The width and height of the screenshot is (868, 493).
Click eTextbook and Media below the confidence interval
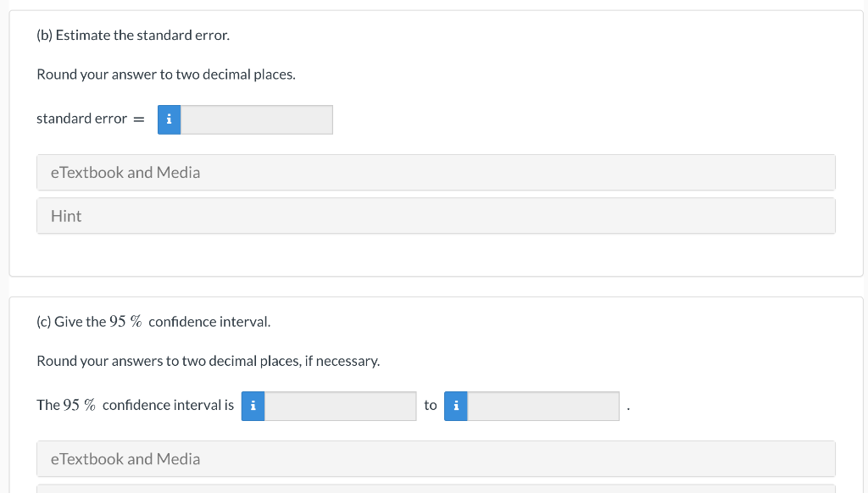[x=436, y=458]
